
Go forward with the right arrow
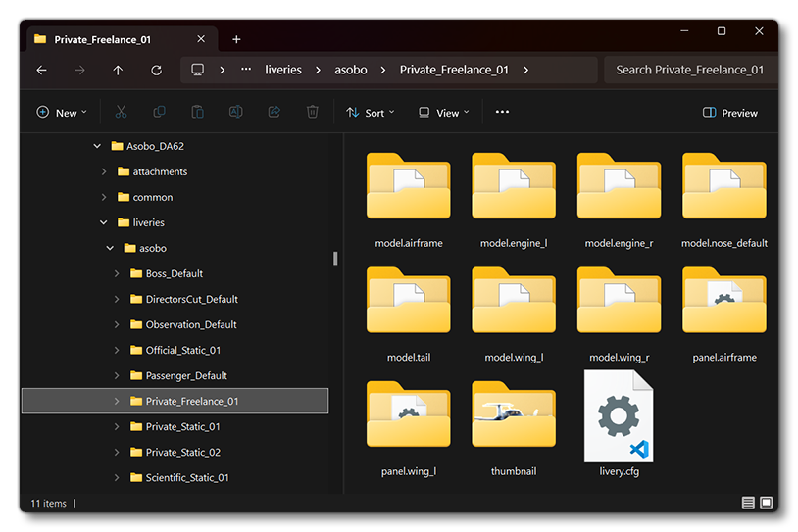[x=80, y=70]
